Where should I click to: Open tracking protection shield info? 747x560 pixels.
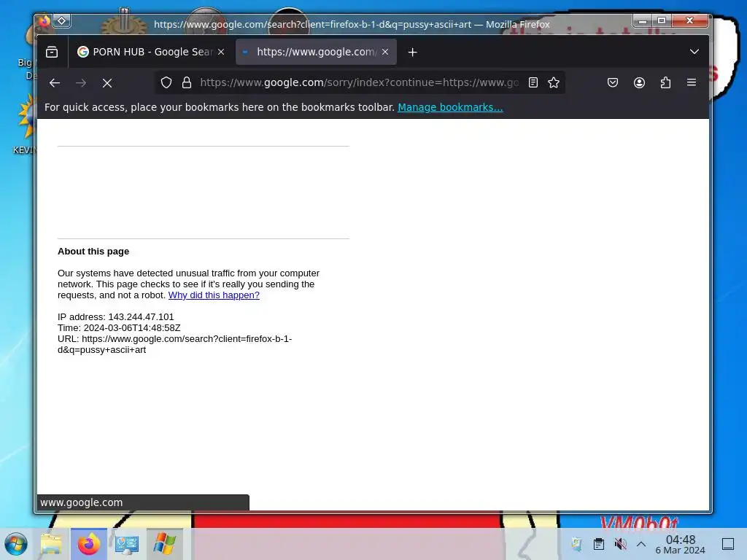coord(166,83)
